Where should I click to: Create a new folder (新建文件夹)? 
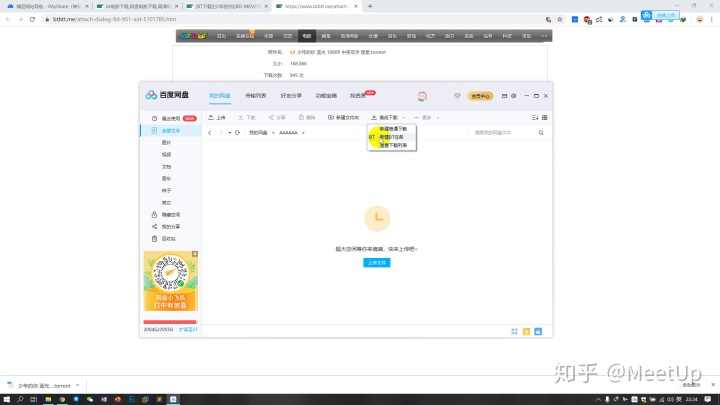[x=343, y=118]
